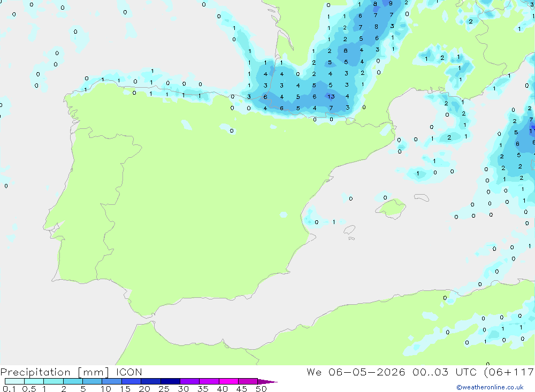Viewport: 535px width, 392px height.
Task: Click the 1–2 mm legend color box
Action: pos(53,381)
